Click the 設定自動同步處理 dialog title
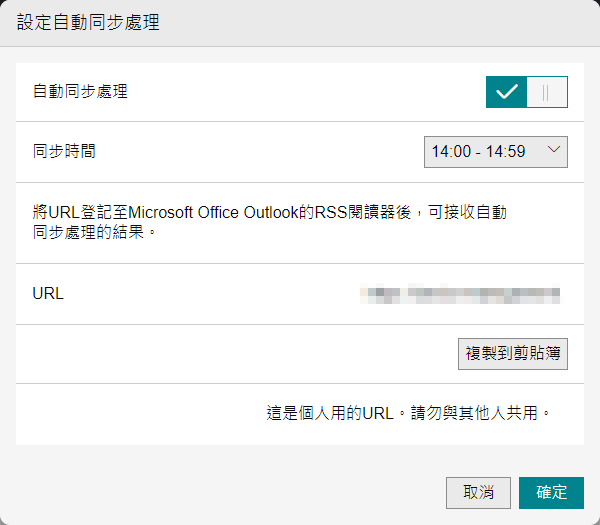Viewport: 600px width, 525px height. pos(88,23)
